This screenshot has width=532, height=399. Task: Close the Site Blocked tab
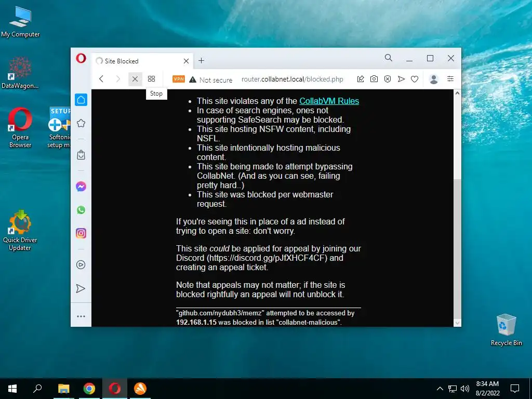pos(186,61)
